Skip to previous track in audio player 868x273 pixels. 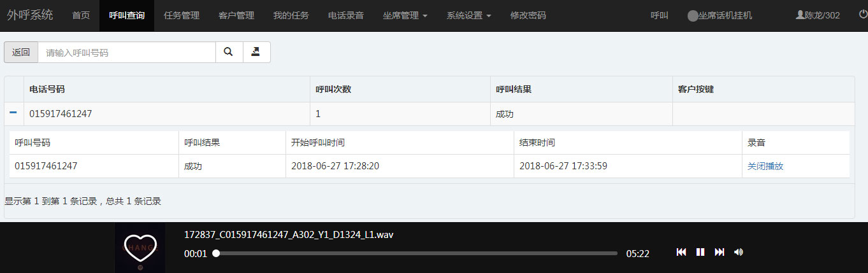pyautogui.click(x=681, y=253)
